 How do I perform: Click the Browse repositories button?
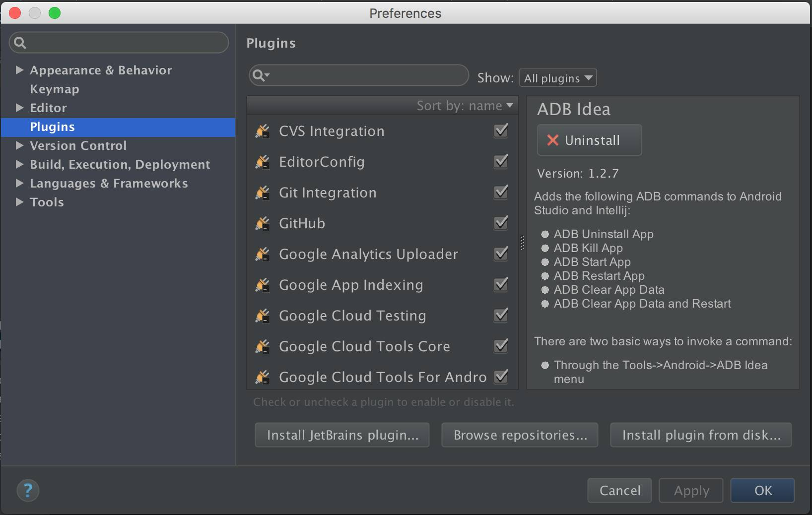pyautogui.click(x=520, y=435)
